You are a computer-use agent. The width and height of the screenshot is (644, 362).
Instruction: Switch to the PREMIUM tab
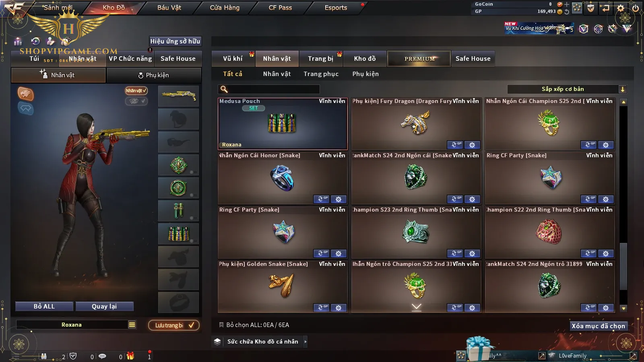coord(419,59)
